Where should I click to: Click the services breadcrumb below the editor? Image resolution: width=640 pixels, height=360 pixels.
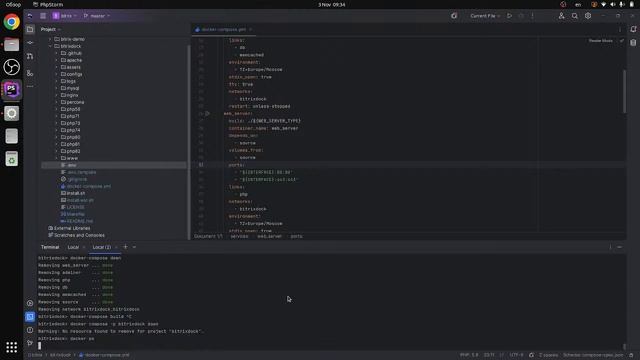239,236
